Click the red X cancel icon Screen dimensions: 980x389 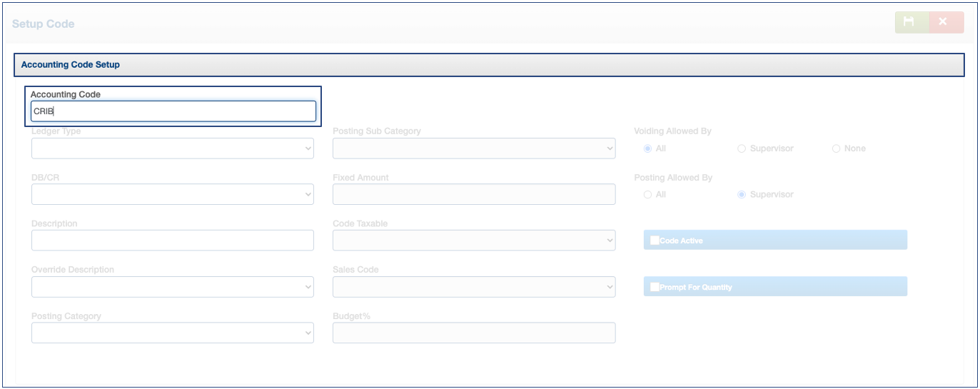(944, 22)
